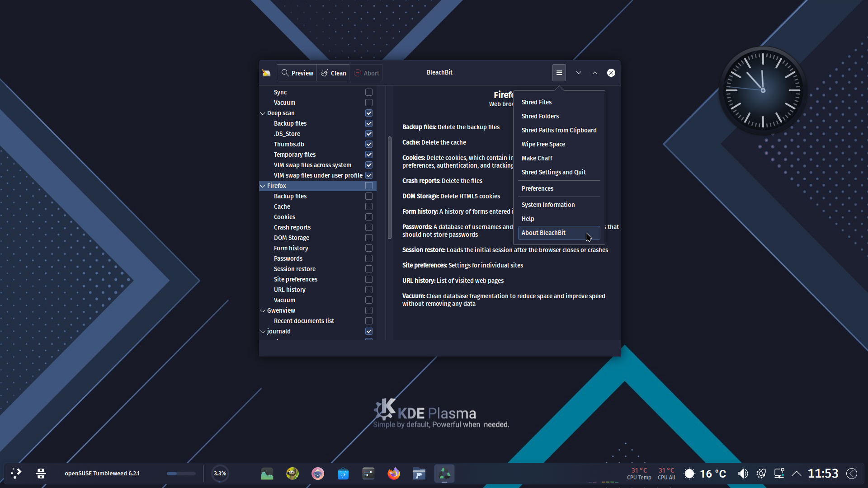Screen dimensions: 868x488
Task: Click the active BleachBit taskbar icon
Action: [x=444, y=474]
